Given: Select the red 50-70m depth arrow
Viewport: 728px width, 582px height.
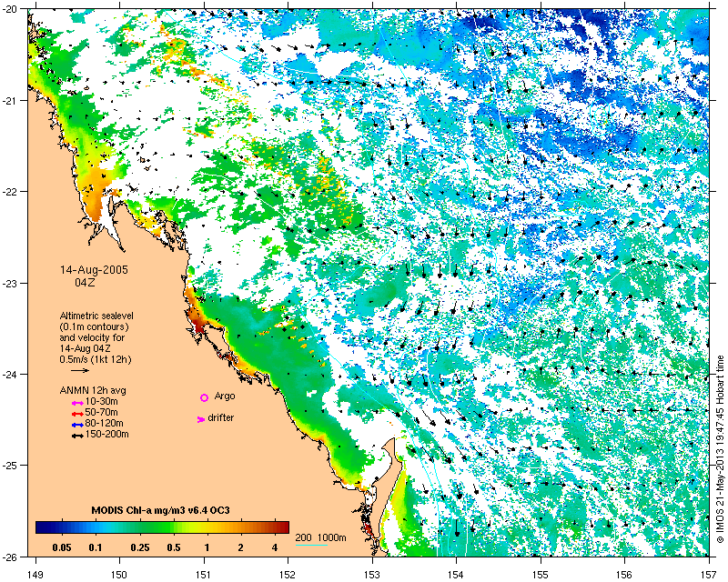Looking at the screenshot, I should (77, 414).
